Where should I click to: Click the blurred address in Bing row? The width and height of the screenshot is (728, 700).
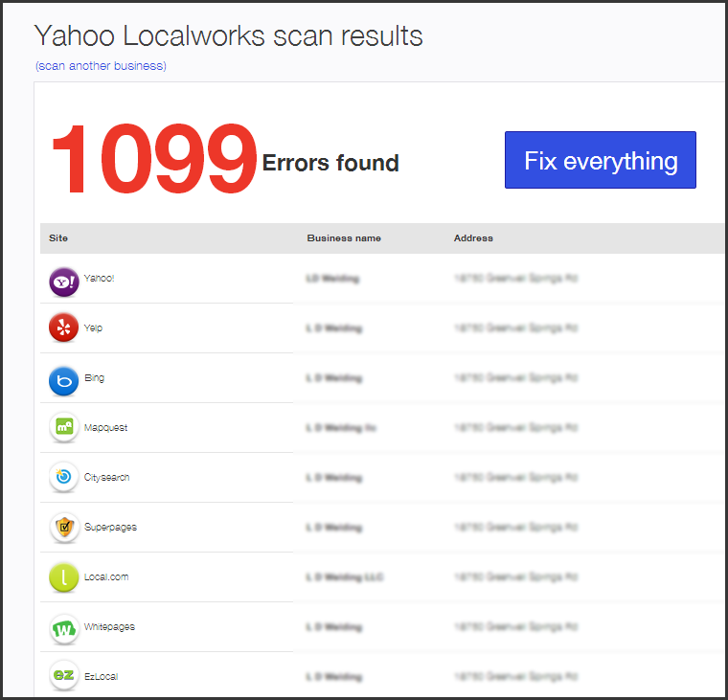point(515,378)
